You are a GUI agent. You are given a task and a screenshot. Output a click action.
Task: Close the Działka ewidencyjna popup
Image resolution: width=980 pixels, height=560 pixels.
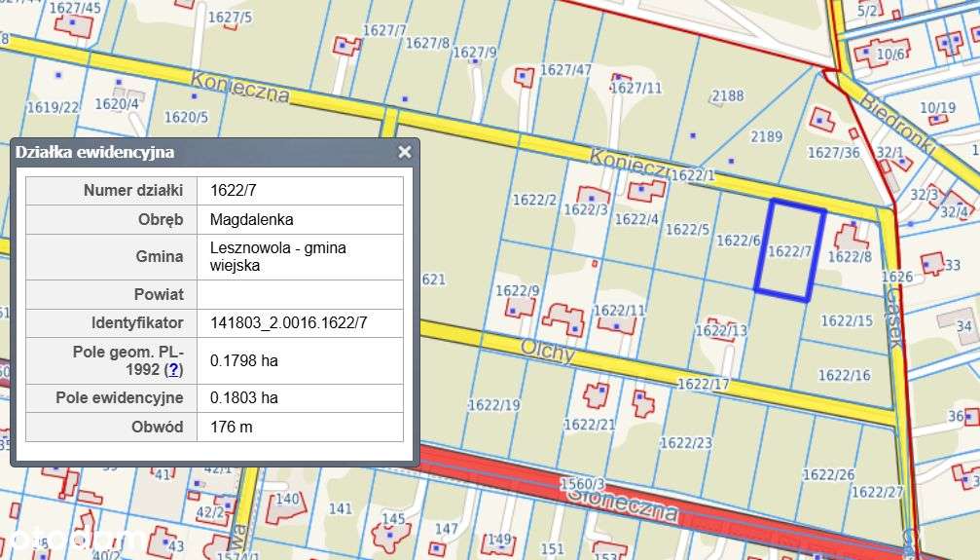pyautogui.click(x=405, y=152)
